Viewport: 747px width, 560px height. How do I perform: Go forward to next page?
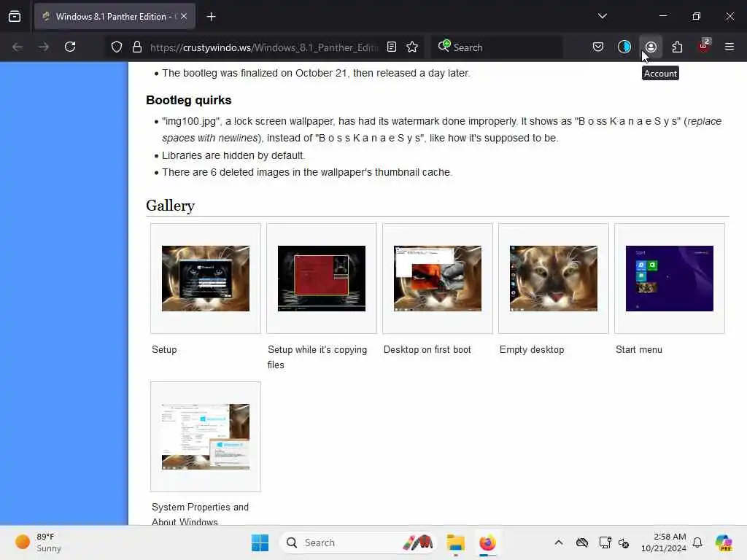[44, 47]
